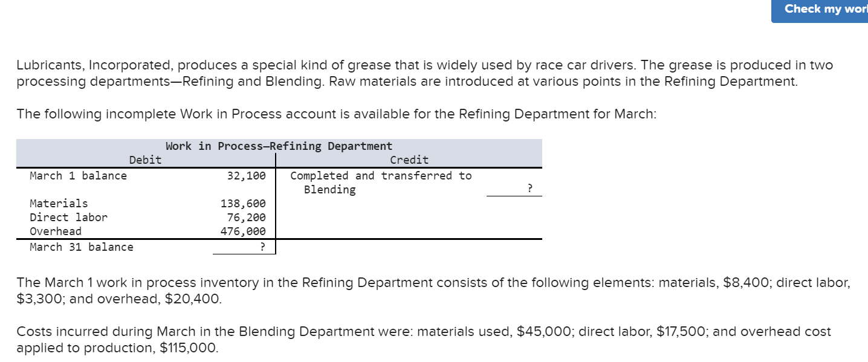The height and width of the screenshot is (362, 868).
Task: Select the Credit column header
Action: point(409,160)
